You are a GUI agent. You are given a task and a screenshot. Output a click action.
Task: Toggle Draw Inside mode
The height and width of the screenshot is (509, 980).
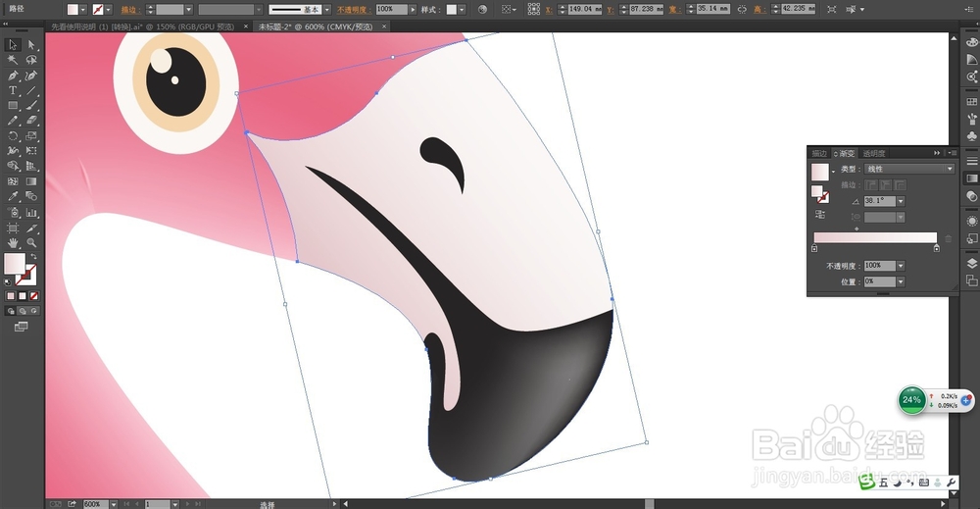(34, 311)
